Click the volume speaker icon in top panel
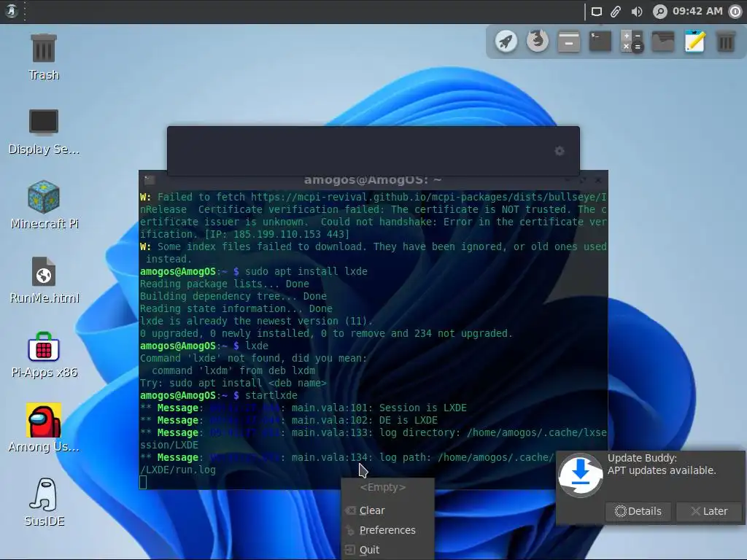 (x=636, y=12)
